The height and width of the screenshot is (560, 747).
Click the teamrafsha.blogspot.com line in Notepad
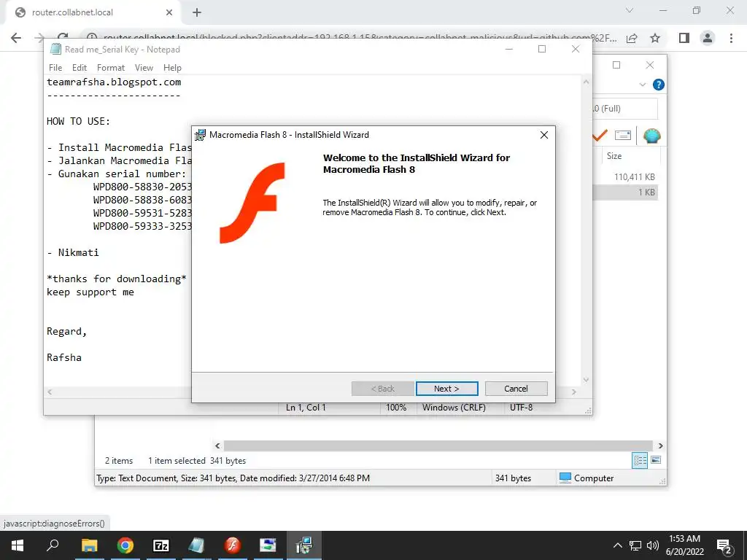[x=114, y=82]
